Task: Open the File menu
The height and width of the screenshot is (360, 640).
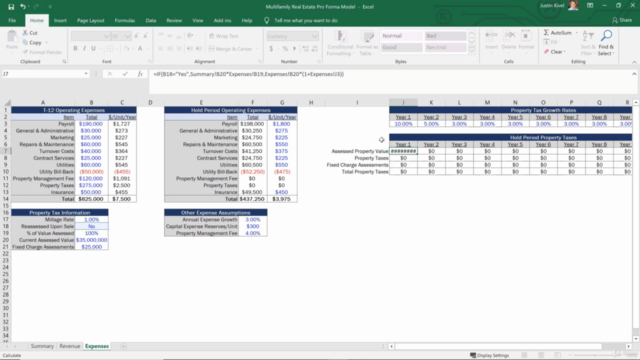Action: (x=12, y=20)
